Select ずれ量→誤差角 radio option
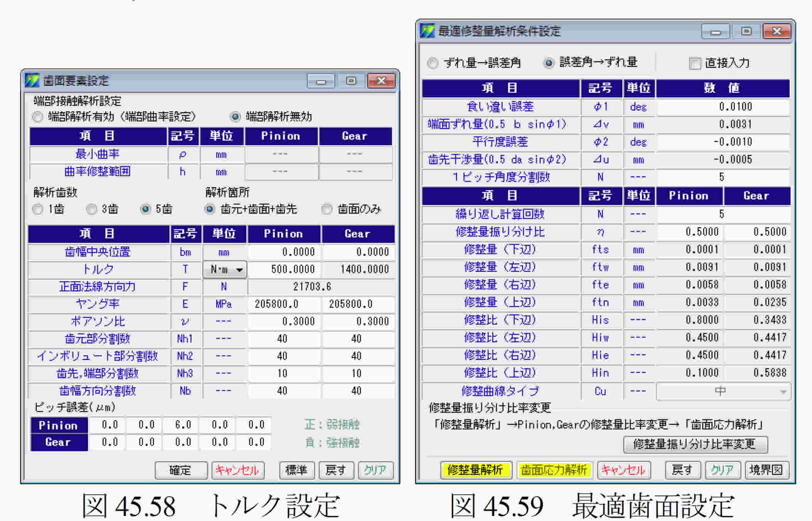Image resolution: width=812 pixels, height=521 pixels. click(433, 63)
